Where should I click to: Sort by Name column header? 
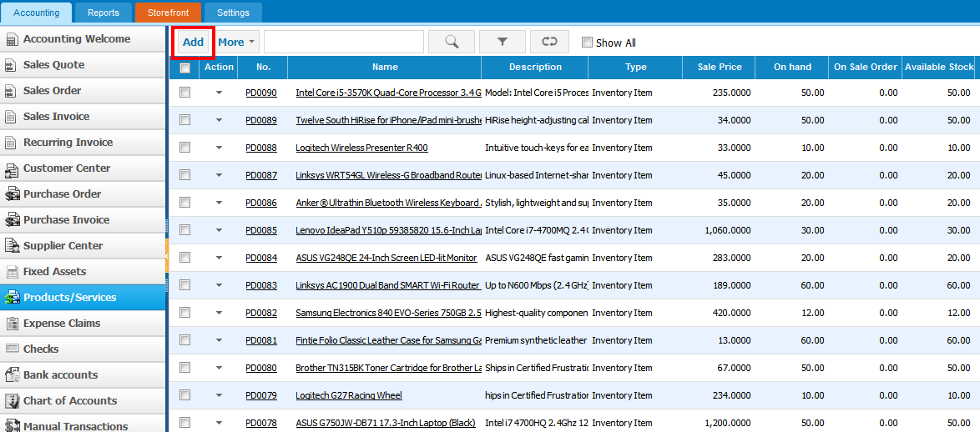click(384, 68)
